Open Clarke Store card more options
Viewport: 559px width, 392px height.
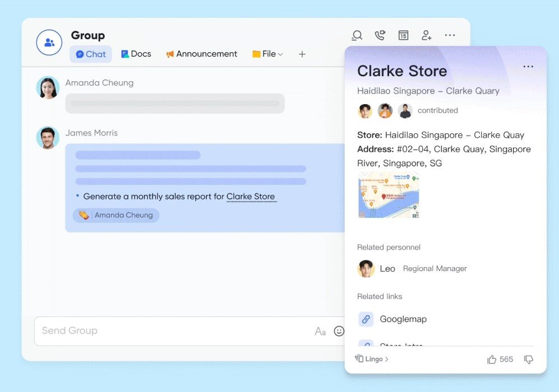click(x=528, y=67)
